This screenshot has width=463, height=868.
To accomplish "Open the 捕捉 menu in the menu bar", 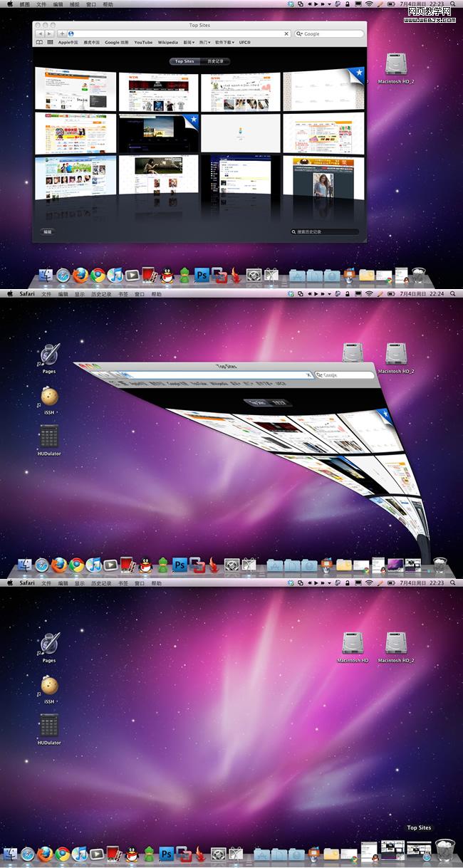I will click(x=74, y=4).
